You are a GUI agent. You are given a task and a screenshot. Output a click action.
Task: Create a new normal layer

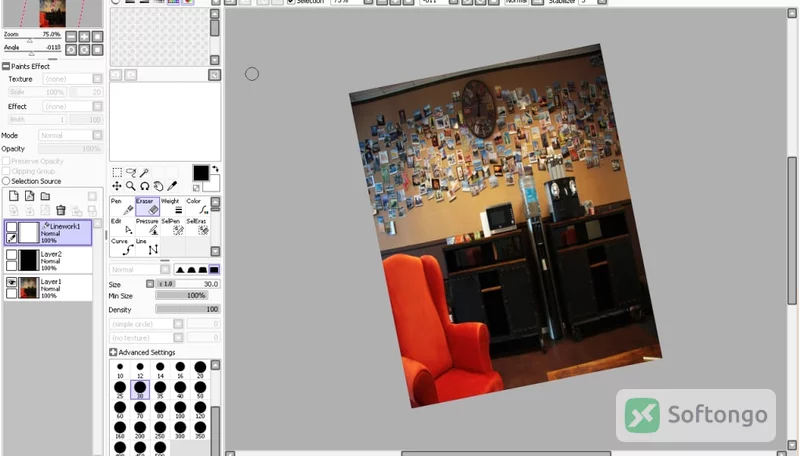(14, 196)
